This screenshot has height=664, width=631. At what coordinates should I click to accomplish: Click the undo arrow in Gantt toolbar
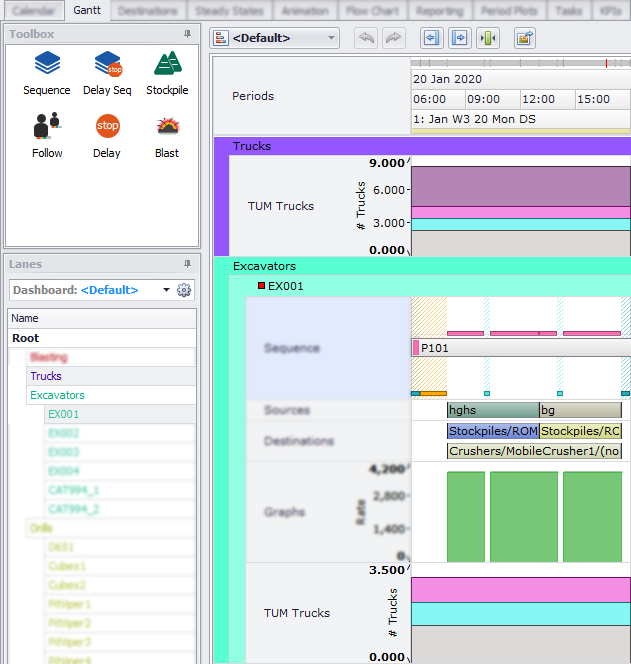tap(366, 38)
